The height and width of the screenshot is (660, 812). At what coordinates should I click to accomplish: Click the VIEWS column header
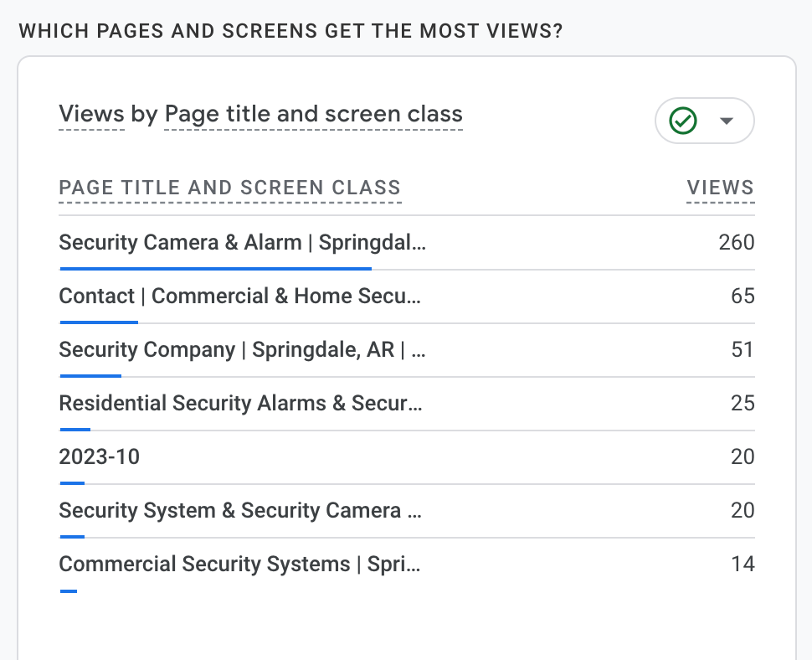pyautogui.click(x=720, y=188)
